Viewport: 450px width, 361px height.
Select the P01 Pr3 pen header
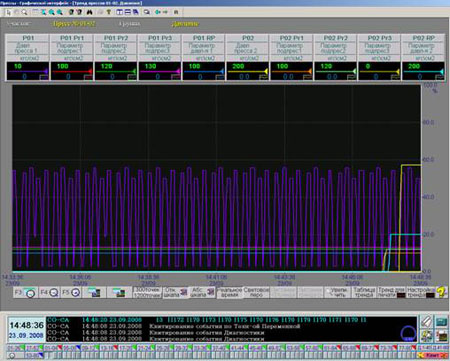tap(160, 38)
